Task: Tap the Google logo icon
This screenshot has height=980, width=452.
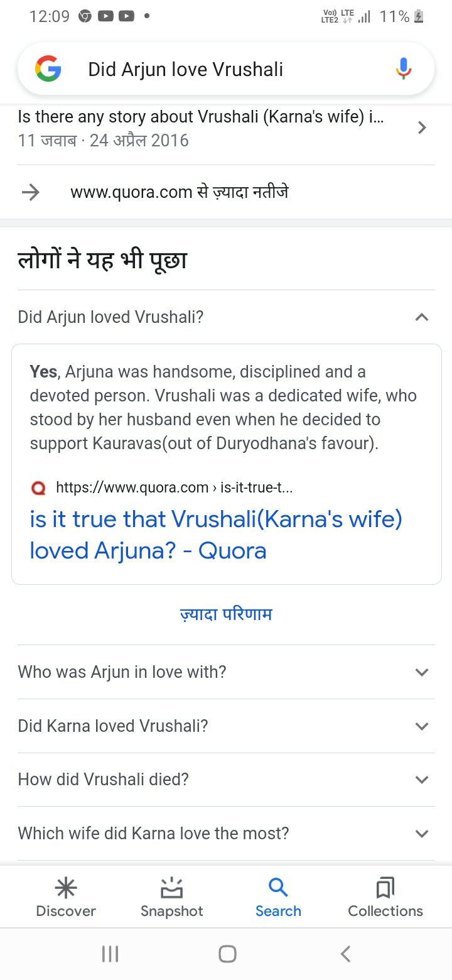Action: tap(48, 69)
